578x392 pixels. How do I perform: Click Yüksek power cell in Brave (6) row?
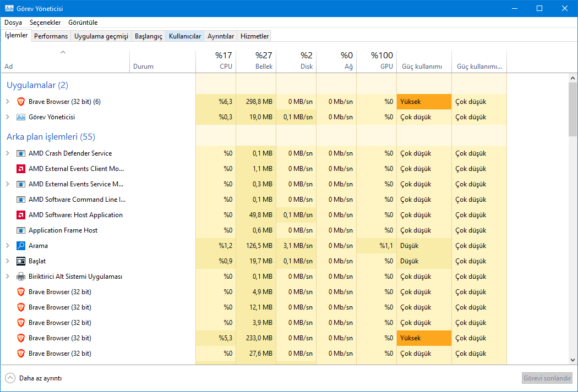tap(424, 102)
